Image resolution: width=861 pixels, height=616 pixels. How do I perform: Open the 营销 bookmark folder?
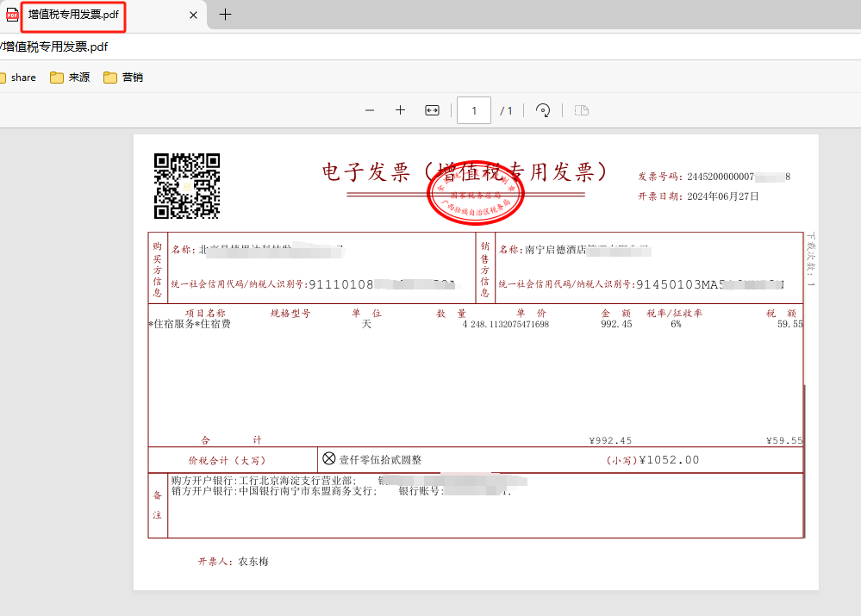123,78
